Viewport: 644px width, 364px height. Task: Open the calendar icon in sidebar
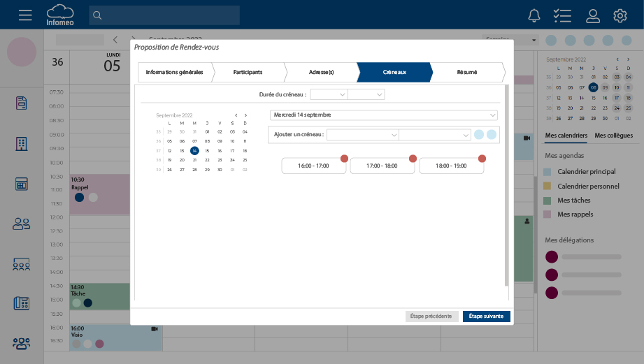coord(22,184)
